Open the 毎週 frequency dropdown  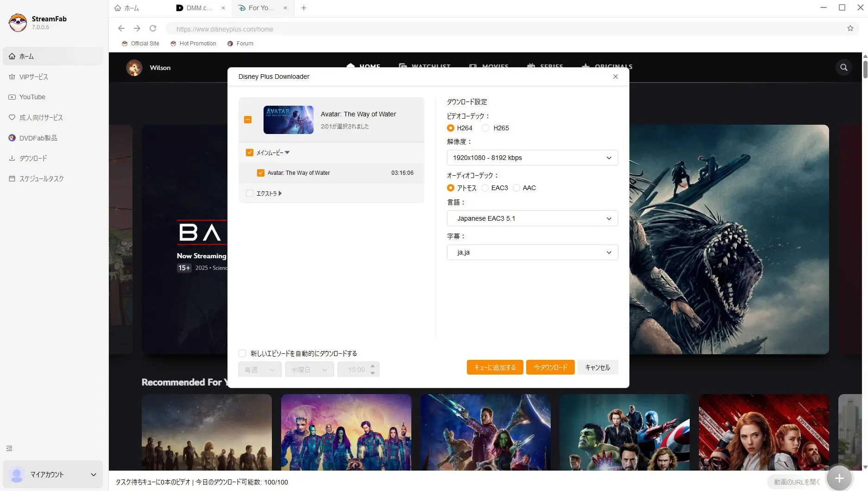(x=260, y=370)
